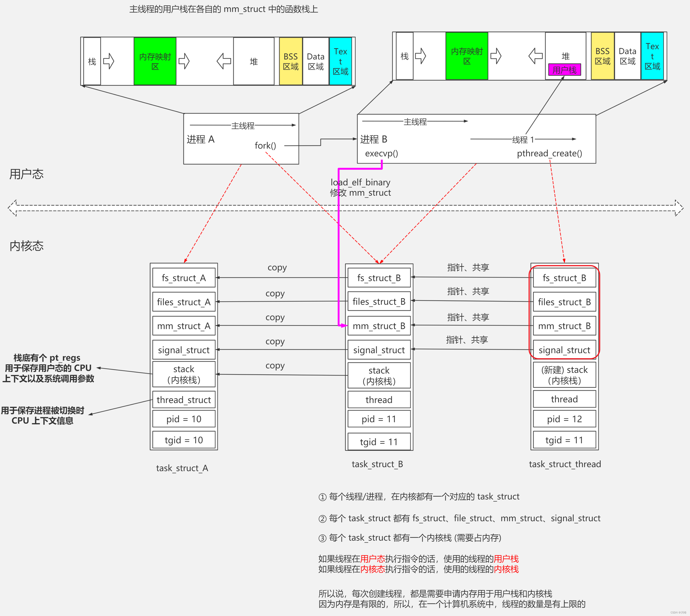The height and width of the screenshot is (616, 690).
Task: Click the 主线程 label inside 进程 B box
Action: point(415,122)
